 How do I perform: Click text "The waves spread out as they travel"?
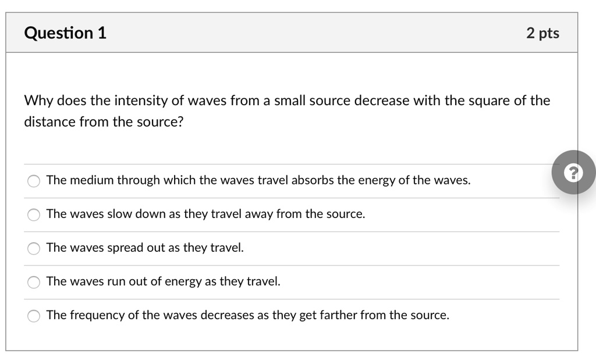coord(145,248)
